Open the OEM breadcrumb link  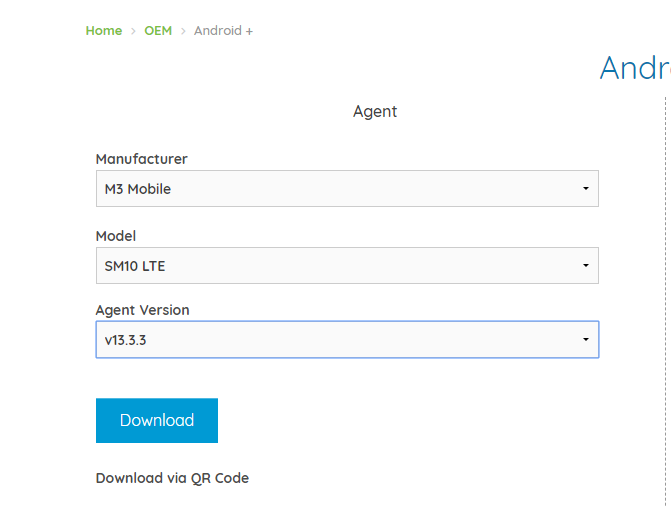(x=158, y=31)
